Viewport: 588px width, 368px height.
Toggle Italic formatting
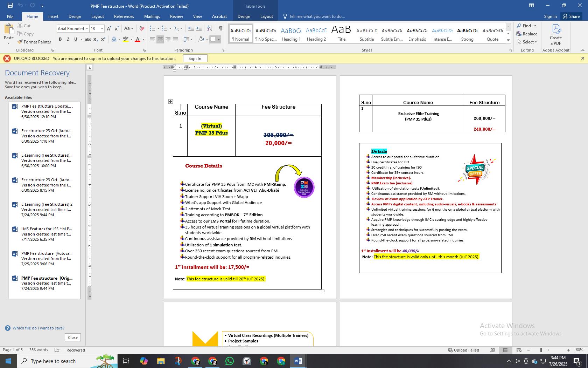click(x=68, y=39)
